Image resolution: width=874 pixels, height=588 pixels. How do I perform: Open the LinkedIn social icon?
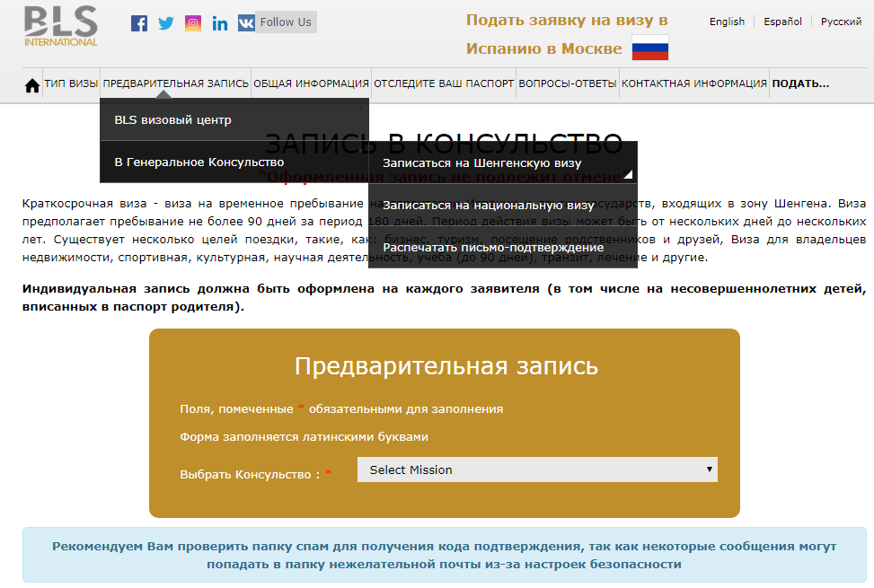pos(220,23)
